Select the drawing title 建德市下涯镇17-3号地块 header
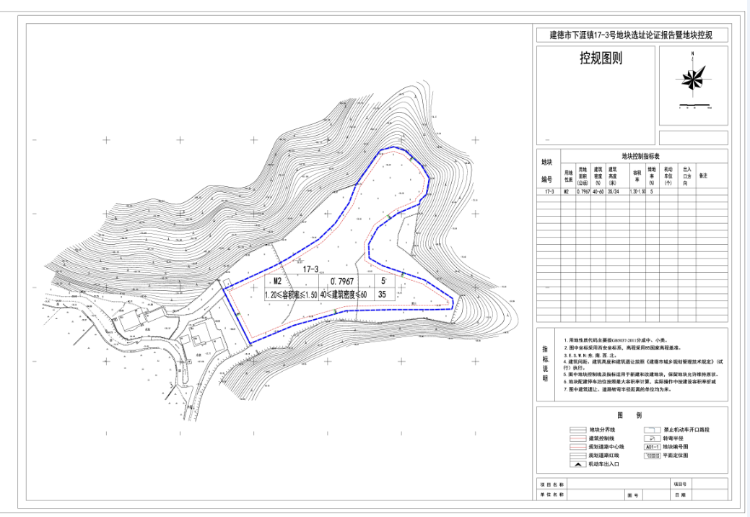This screenshot has width=750, height=517. (x=631, y=35)
